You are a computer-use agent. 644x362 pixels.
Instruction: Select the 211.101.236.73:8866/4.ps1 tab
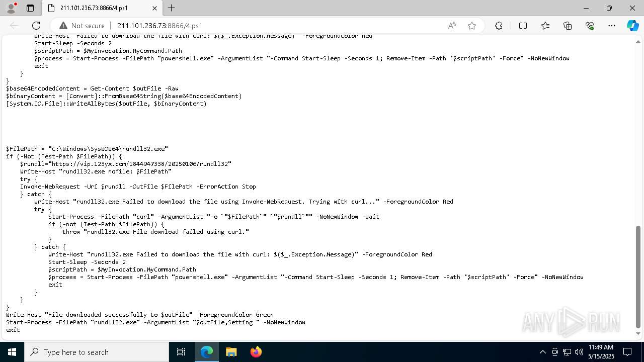tap(102, 8)
